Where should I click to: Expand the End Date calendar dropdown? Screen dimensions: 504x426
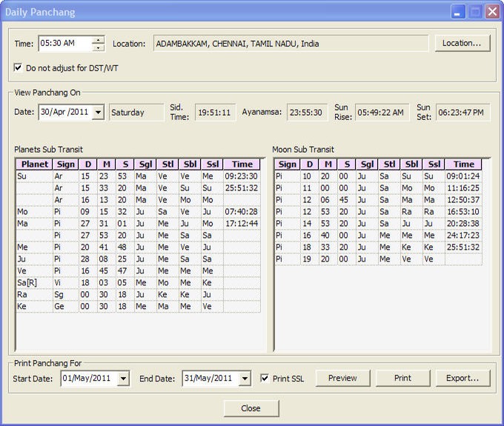pos(245,379)
